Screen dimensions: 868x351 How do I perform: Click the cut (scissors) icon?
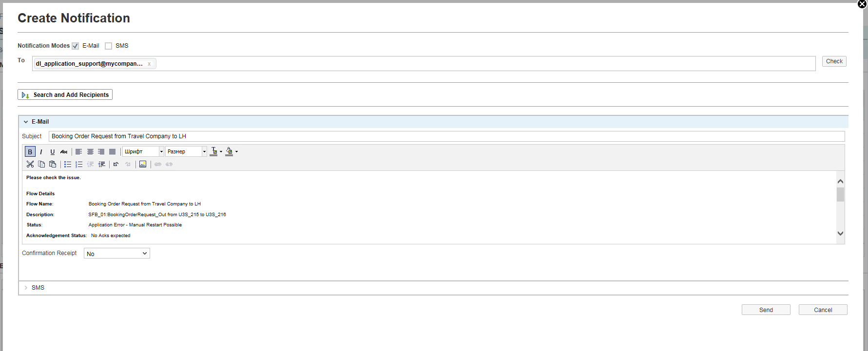(30, 165)
